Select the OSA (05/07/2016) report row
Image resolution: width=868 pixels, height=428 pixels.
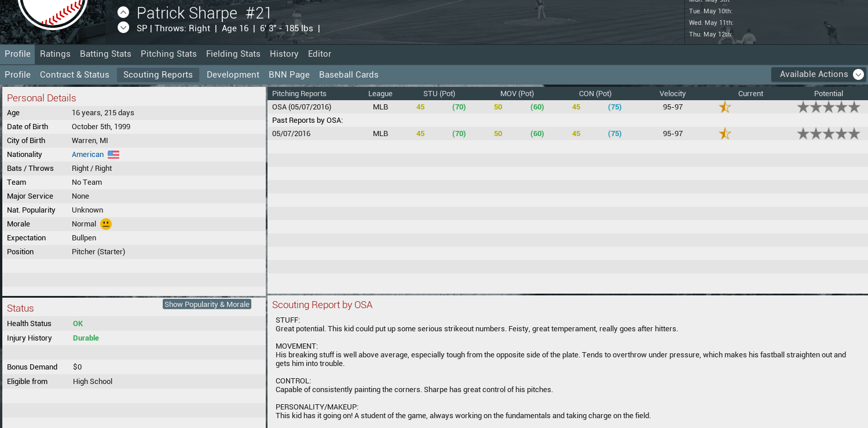[567, 107]
